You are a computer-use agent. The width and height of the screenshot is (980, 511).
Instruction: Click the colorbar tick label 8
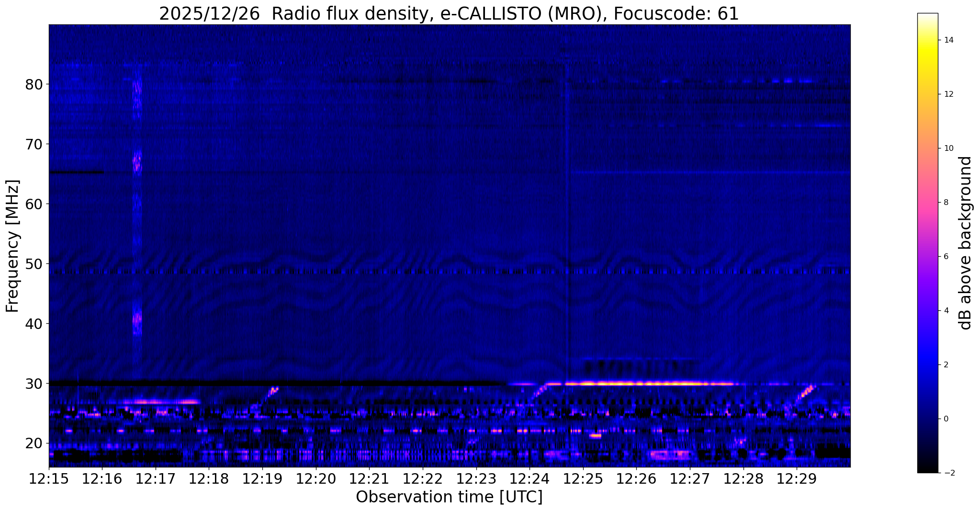tap(946, 203)
